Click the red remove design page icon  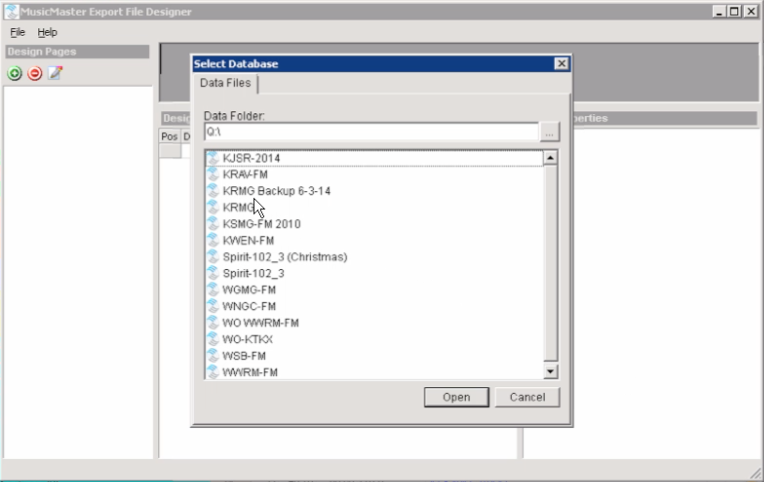coord(35,74)
